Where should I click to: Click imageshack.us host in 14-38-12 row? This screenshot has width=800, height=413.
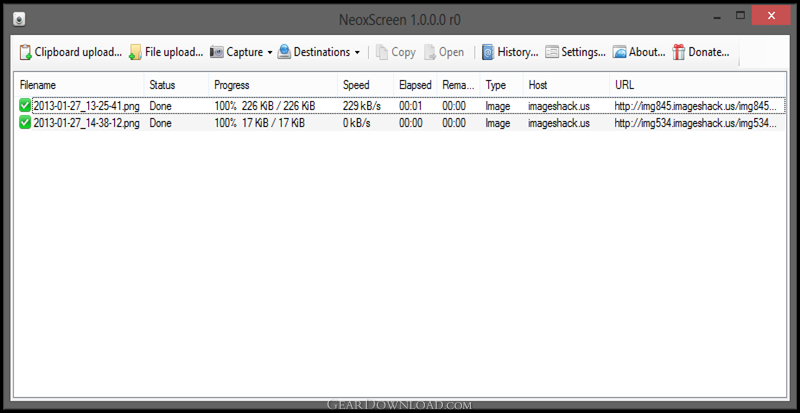click(x=559, y=123)
